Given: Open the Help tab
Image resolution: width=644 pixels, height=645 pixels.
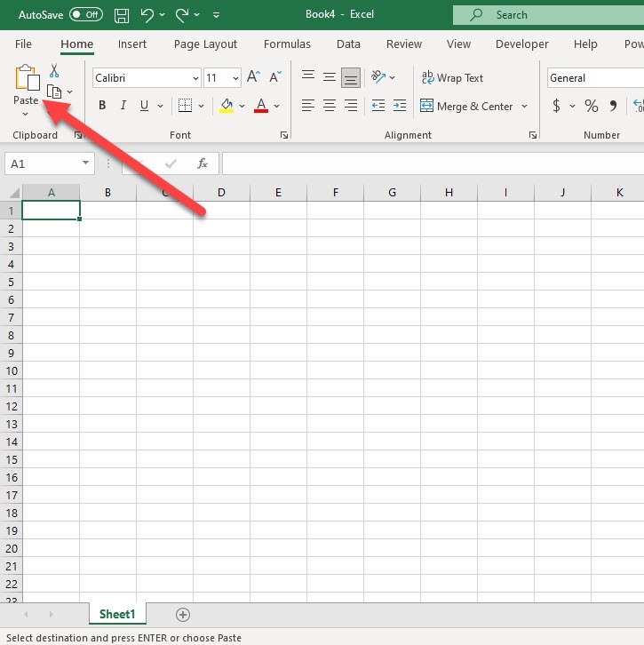Looking at the screenshot, I should [585, 44].
